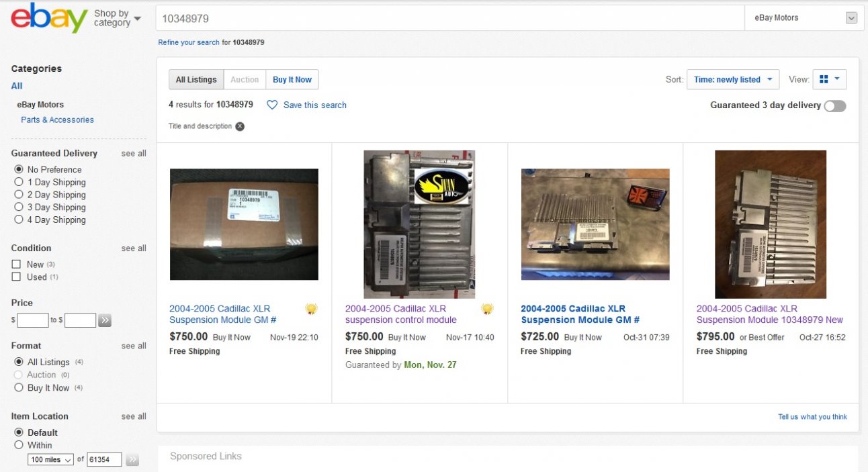
Task: Click the boxed part thumbnail labeled 10348979
Action: [244, 224]
